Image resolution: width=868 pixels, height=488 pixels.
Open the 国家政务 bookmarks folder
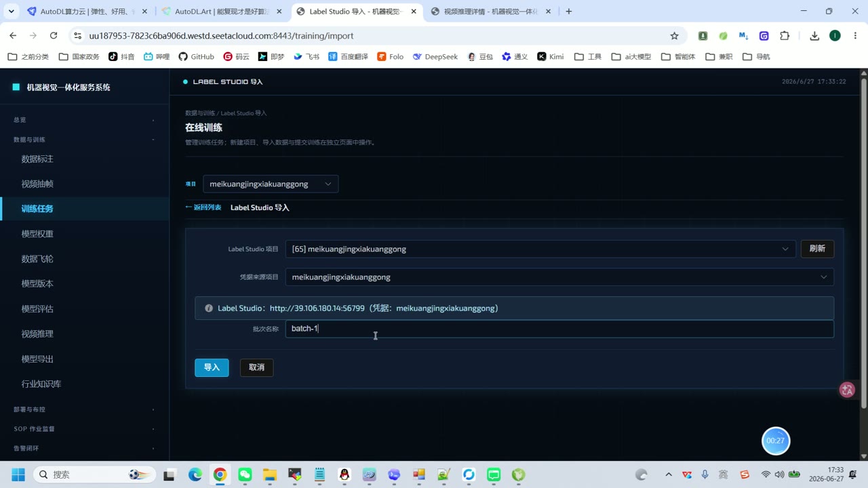click(x=79, y=56)
